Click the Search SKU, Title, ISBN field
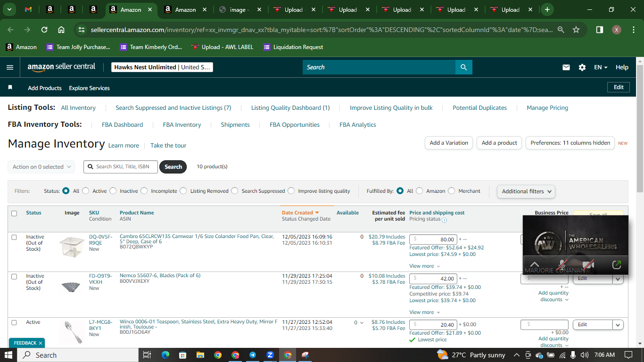Screen dimensions: 644x362 pos(121,166)
